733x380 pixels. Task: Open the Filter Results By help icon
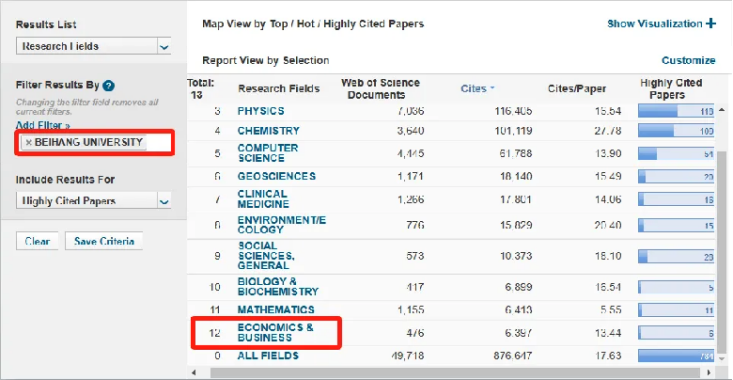pyautogui.click(x=108, y=86)
